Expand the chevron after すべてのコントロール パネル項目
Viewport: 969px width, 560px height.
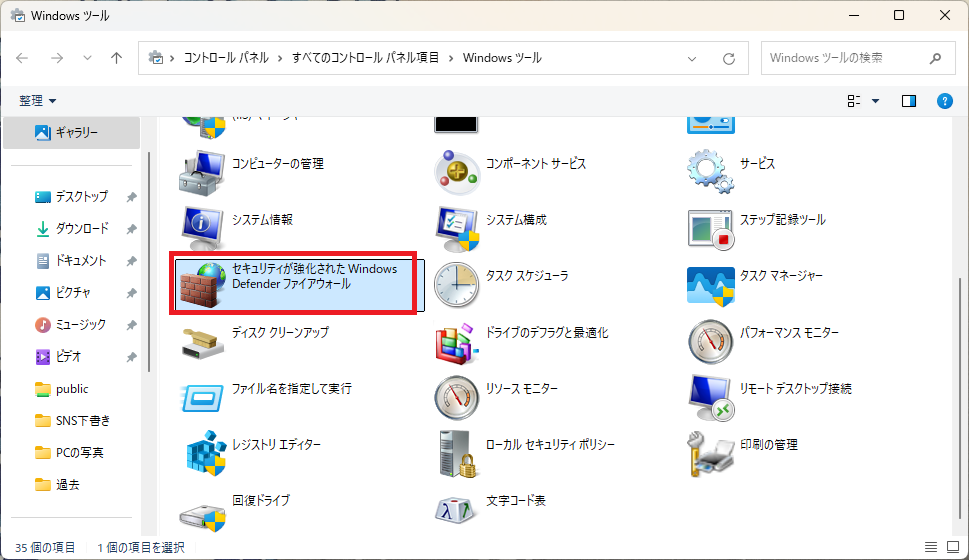tap(451, 58)
